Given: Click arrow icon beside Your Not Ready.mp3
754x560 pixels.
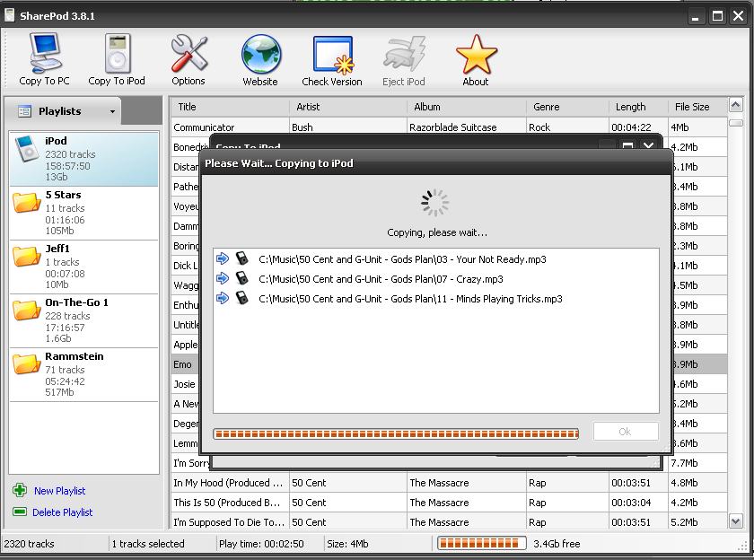Looking at the screenshot, I should [223, 258].
